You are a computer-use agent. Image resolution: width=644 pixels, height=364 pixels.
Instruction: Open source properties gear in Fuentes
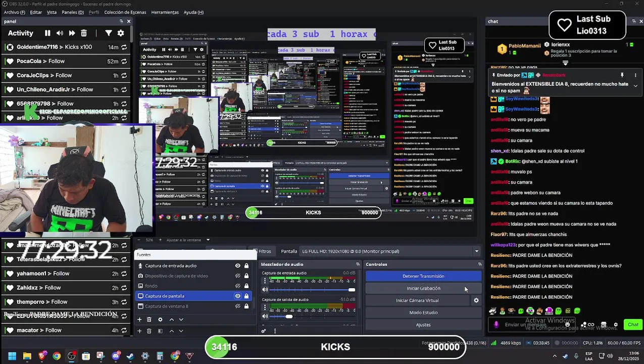(x=160, y=320)
